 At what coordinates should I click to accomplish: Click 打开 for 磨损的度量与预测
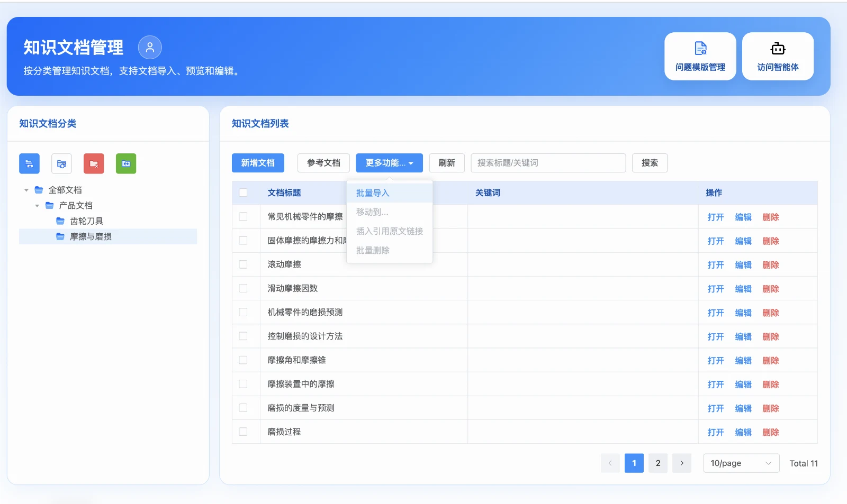716,409
